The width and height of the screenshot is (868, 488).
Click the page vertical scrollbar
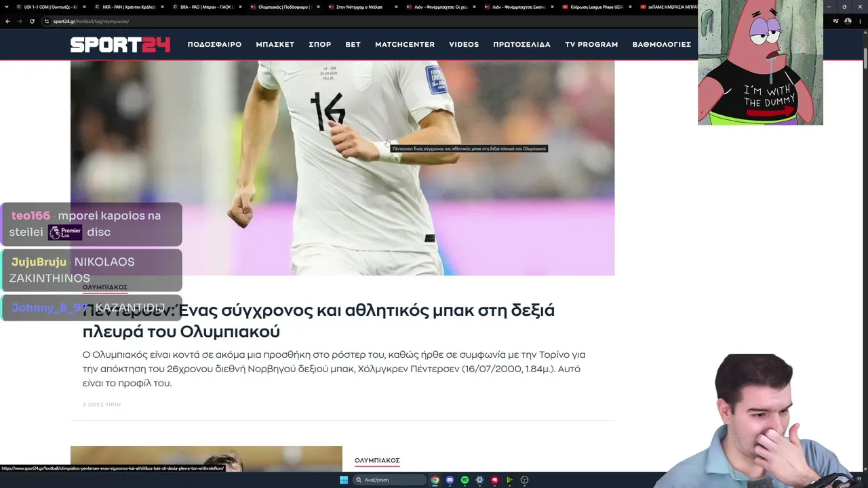[865, 57]
